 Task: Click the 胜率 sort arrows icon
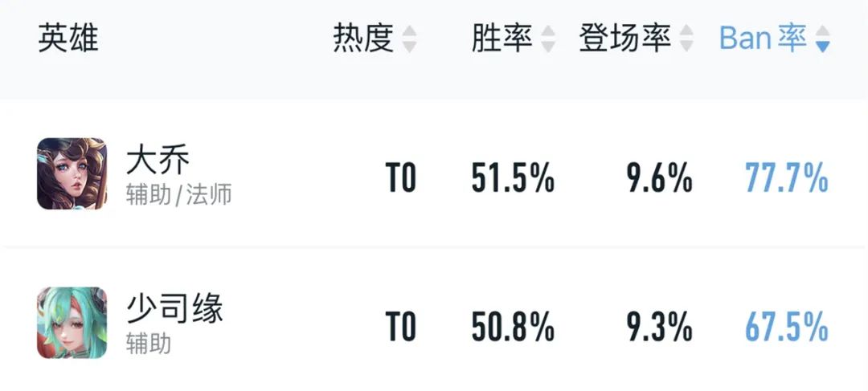[x=548, y=39]
